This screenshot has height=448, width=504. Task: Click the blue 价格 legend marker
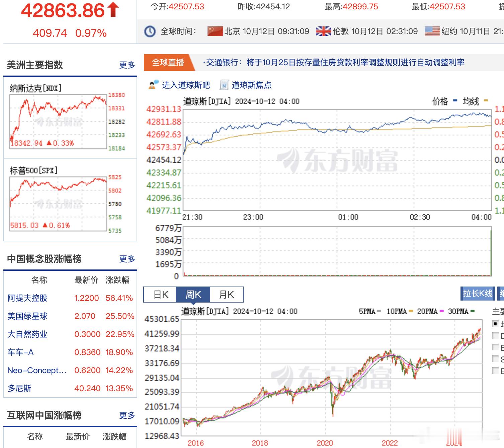(455, 100)
